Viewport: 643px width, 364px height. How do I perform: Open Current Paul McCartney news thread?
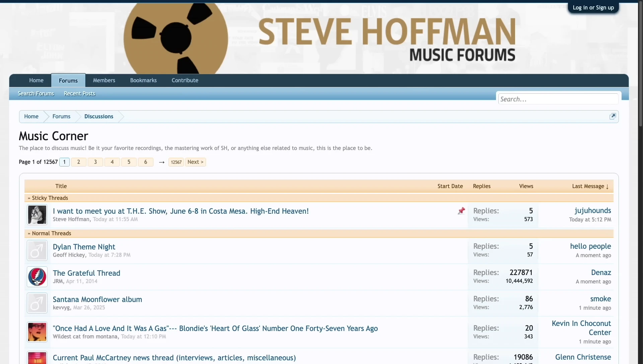pos(174,358)
